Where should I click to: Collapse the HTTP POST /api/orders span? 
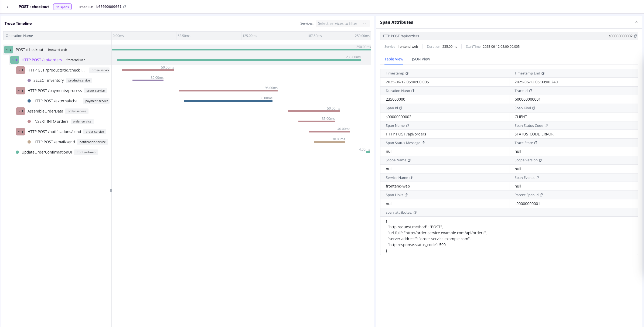[15, 60]
